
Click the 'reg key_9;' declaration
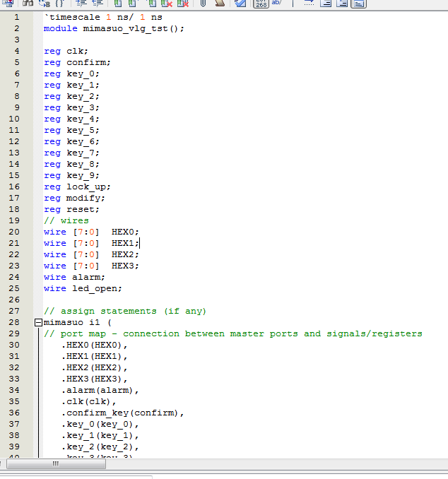[x=71, y=175]
